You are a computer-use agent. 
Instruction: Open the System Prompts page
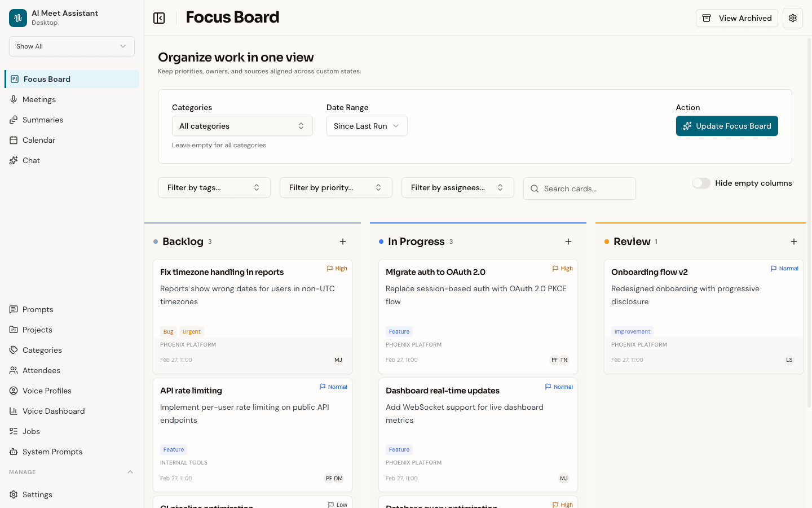(51, 452)
